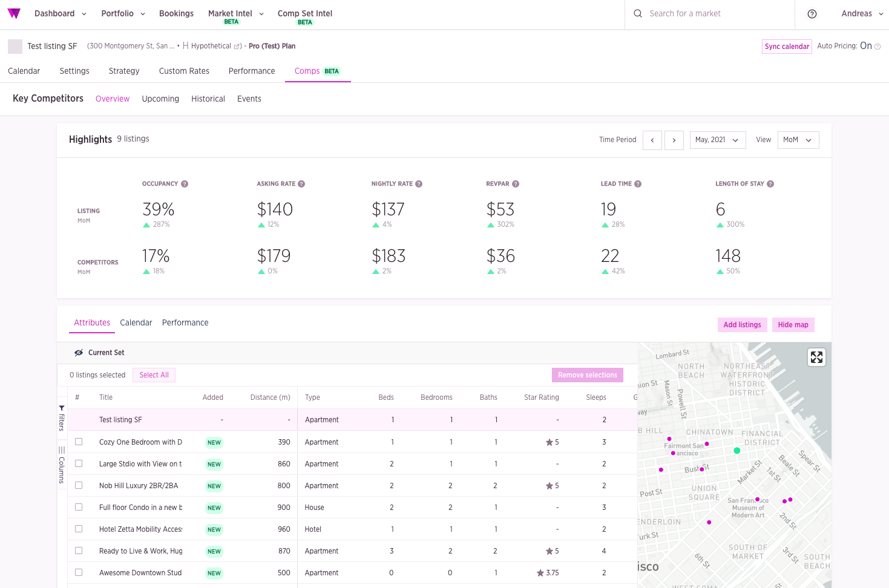Image resolution: width=889 pixels, height=588 pixels.
Task: Click the Select All button
Action: coord(154,375)
